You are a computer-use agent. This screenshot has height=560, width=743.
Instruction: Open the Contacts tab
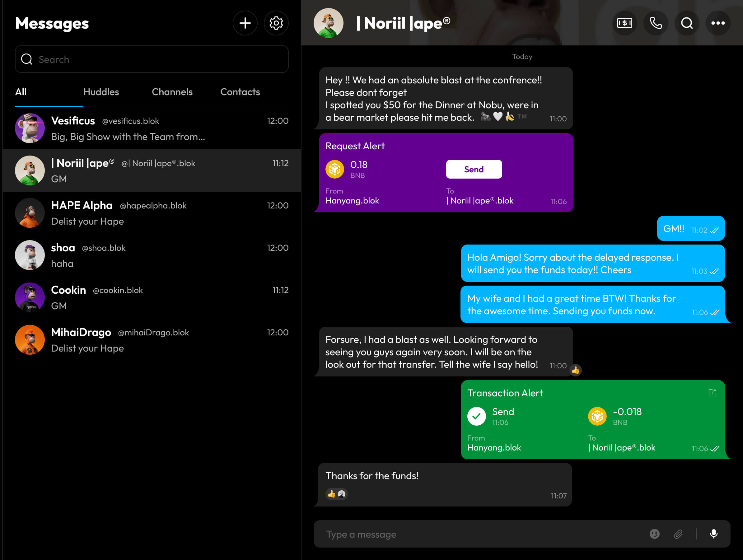point(240,92)
